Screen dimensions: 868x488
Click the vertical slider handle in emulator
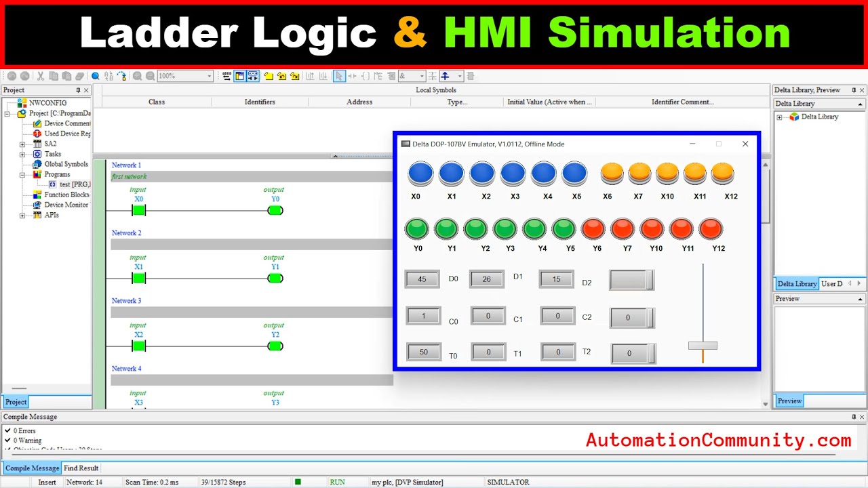coord(703,346)
